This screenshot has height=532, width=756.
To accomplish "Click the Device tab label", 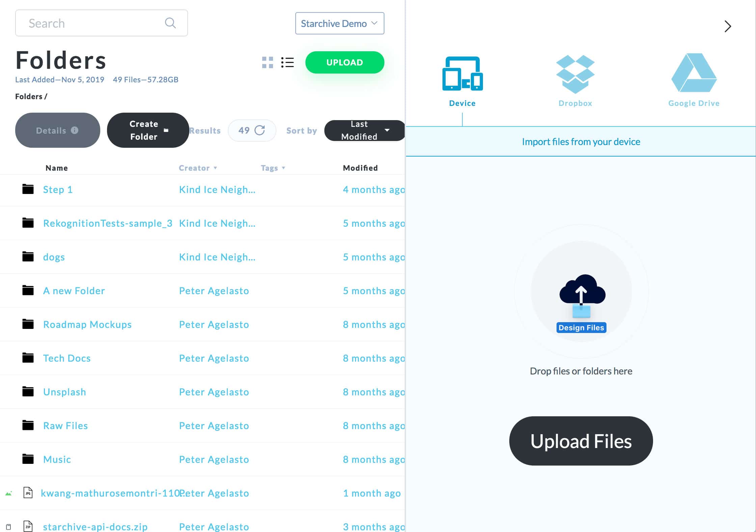I will pyautogui.click(x=462, y=103).
